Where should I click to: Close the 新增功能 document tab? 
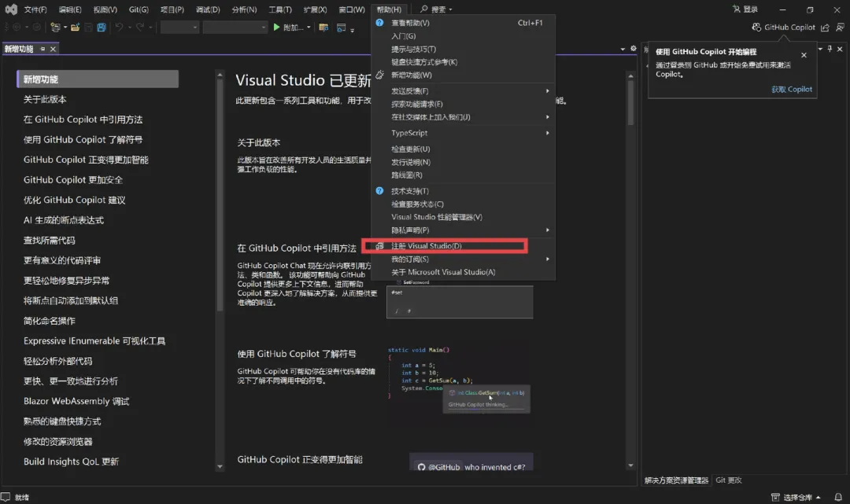point(54,49)
